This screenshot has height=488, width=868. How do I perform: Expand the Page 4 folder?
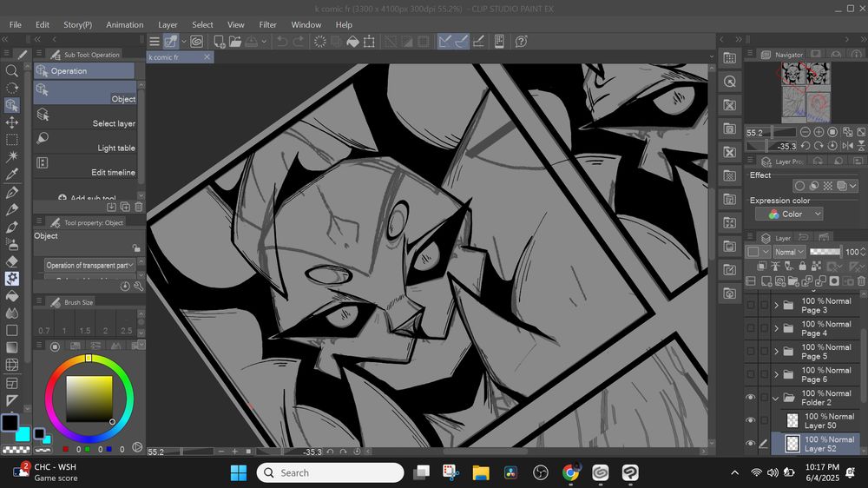pos(776,328)
